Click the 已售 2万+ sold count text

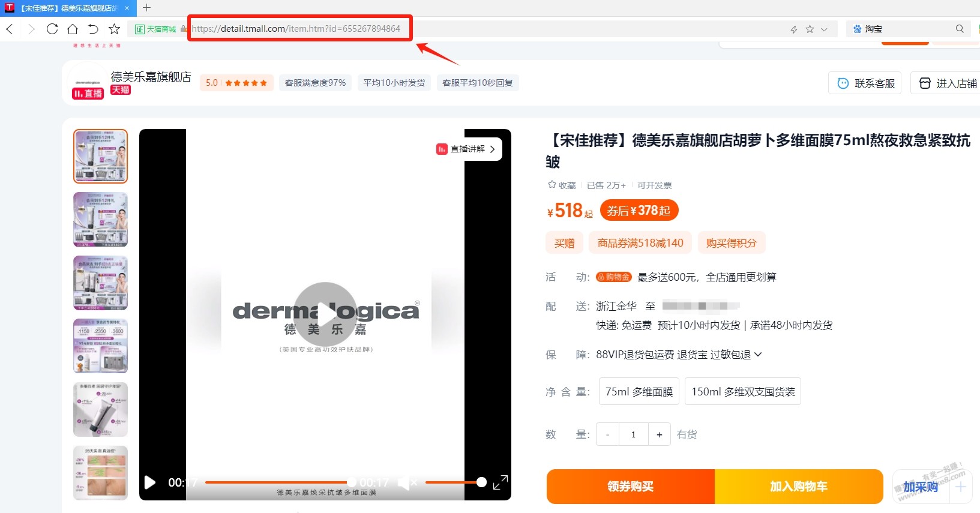[x=606, y=185]
